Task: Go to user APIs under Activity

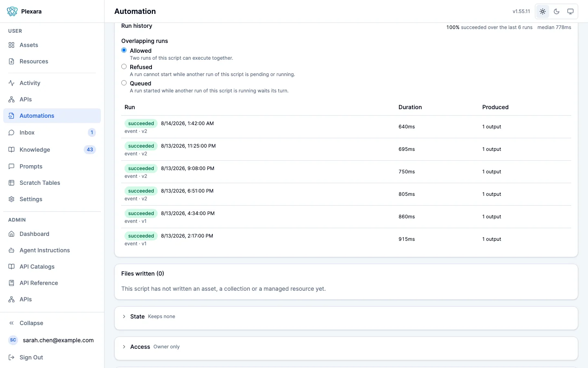Action: (x=52, y=99)
